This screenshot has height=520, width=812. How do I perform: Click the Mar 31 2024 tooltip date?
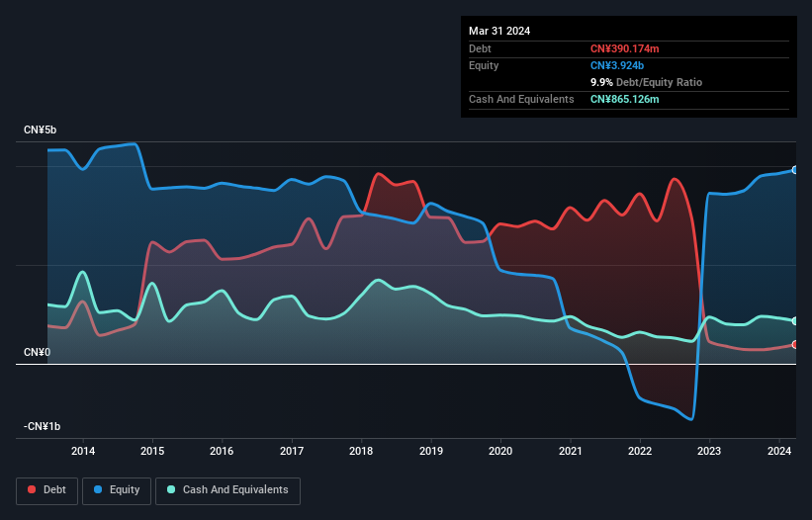[x=499, y=31]
